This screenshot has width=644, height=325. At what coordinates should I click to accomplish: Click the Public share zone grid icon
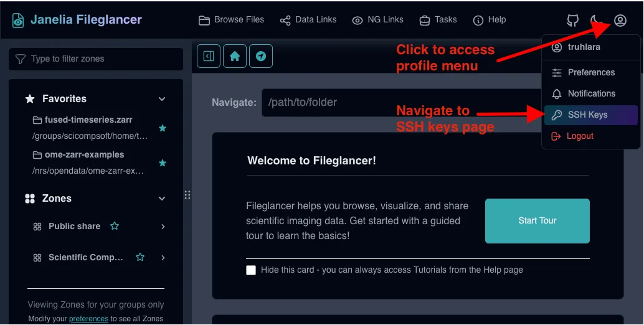point(37,227)
